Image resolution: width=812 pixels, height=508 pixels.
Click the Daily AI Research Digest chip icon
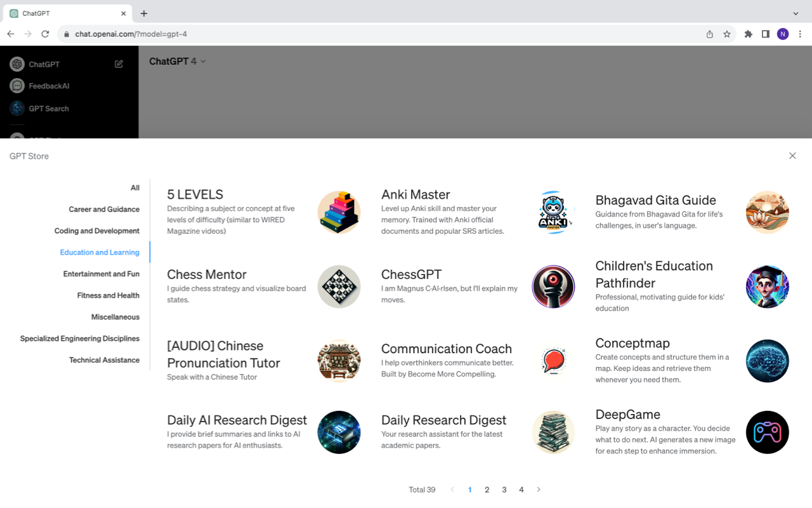pyautogui.click(x=339, y=432)
